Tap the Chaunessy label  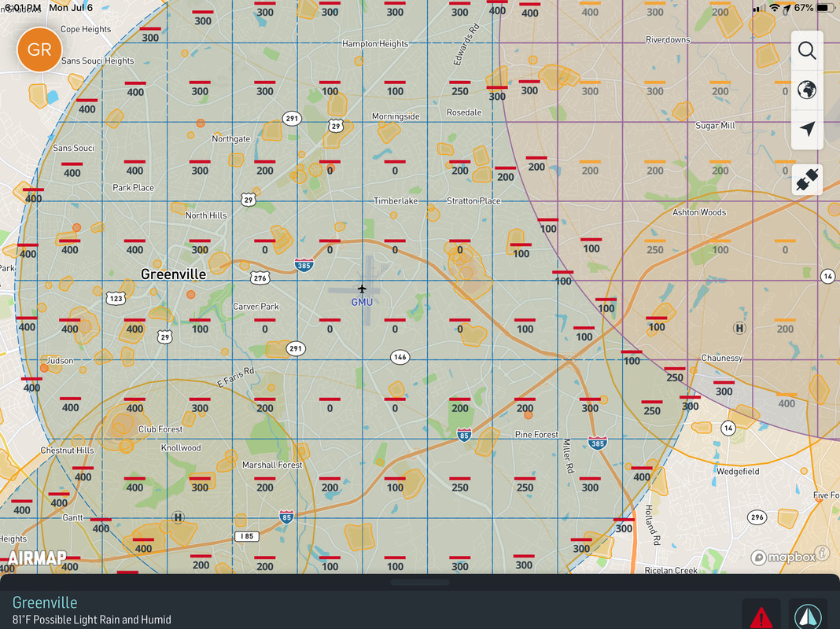click(721, 358)
